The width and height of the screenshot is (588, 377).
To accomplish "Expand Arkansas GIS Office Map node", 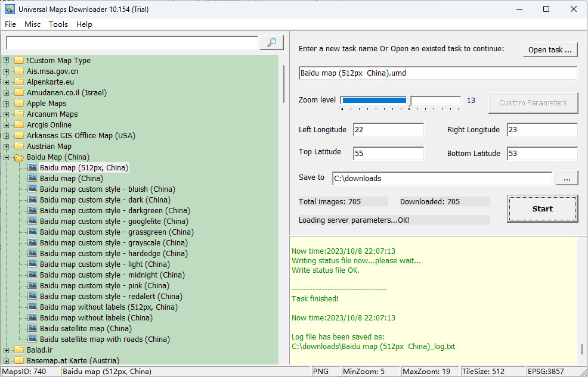I will (x=6, y=136).
